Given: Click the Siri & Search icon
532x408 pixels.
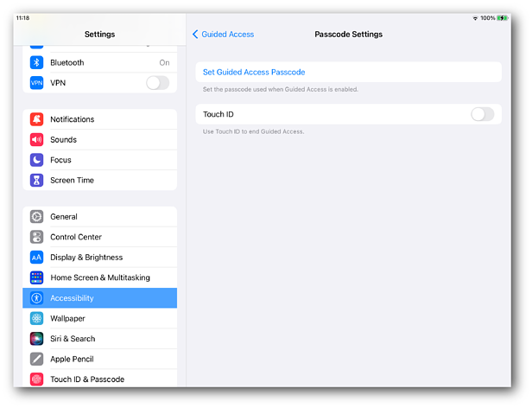Looking at the screenshot, I should click(36, 339).
